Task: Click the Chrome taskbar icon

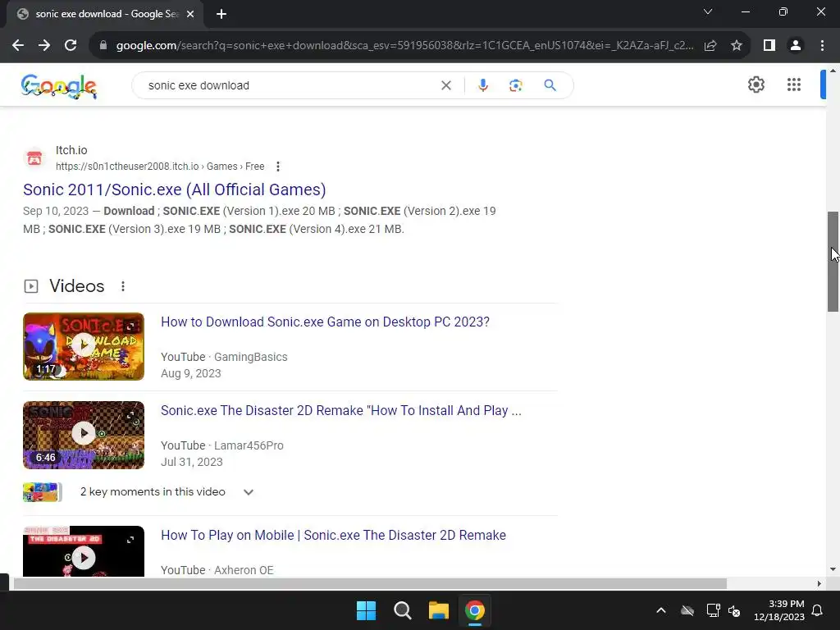Action: tap(475, 610)
